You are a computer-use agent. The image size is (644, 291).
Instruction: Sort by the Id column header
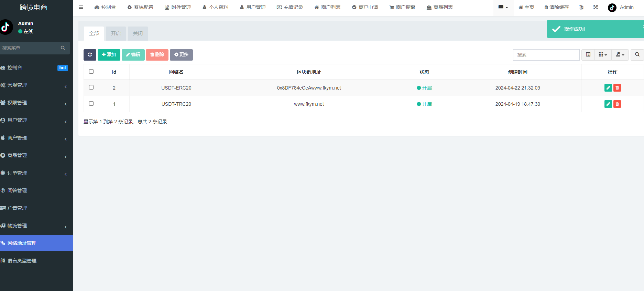pos(114,72)
